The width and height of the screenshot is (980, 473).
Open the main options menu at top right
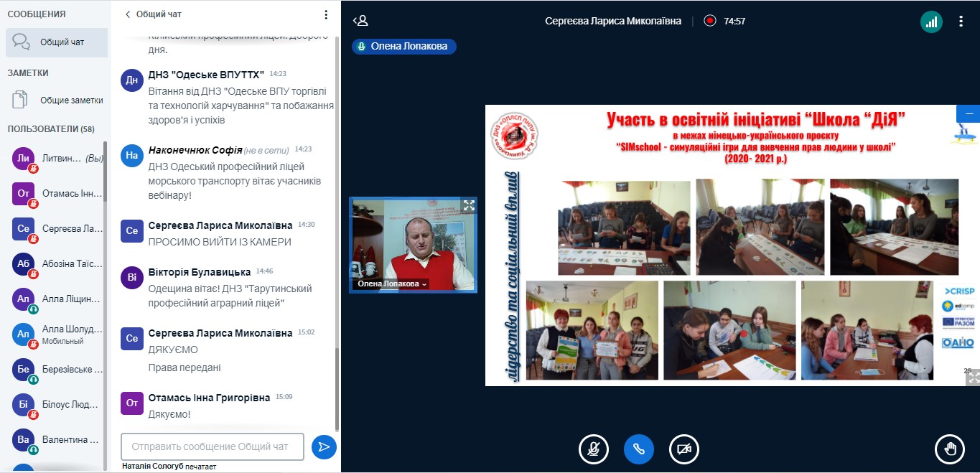coord(961,22)
